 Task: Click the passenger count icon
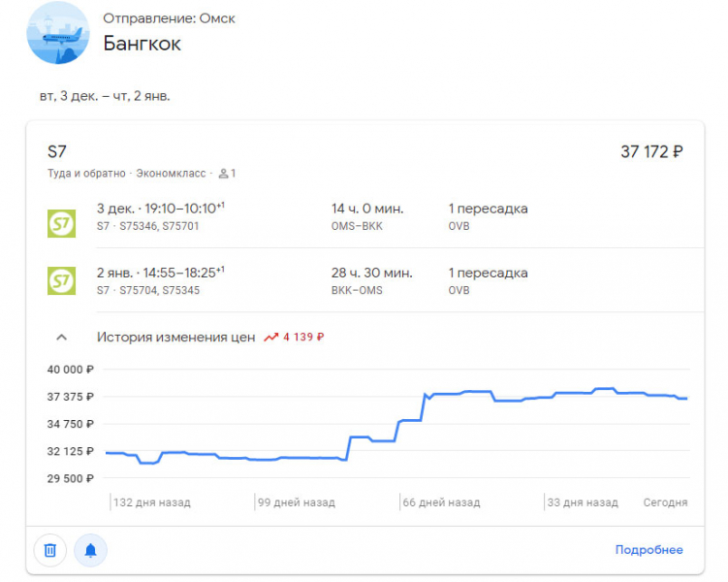pos(223,174)
